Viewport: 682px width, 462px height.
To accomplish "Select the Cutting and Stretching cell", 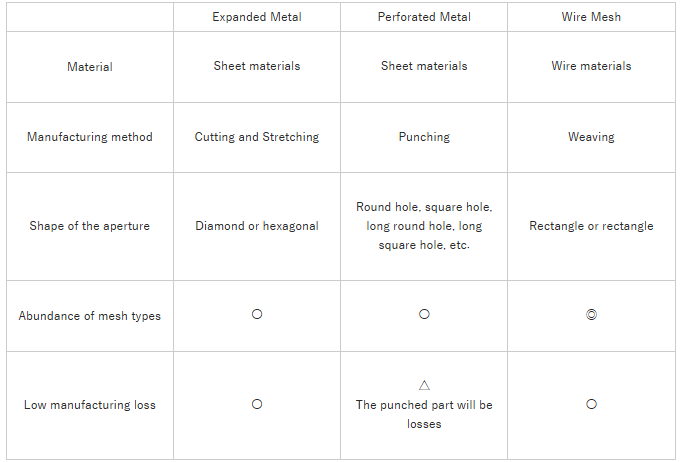I will click(257, 137).
